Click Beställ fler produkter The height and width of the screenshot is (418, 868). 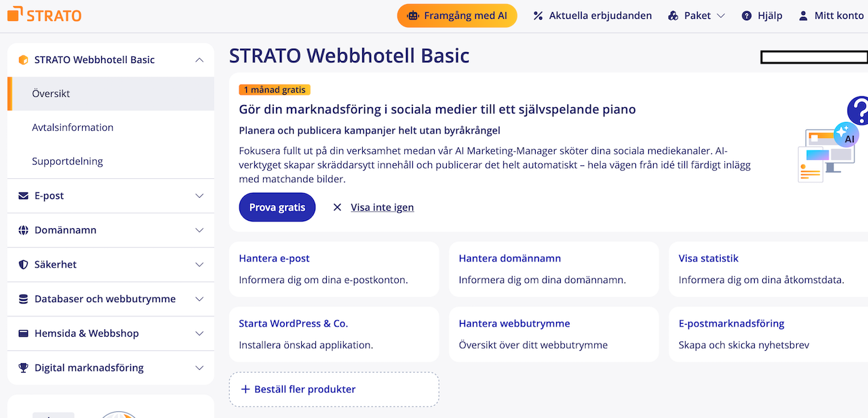tap(334, 390)
